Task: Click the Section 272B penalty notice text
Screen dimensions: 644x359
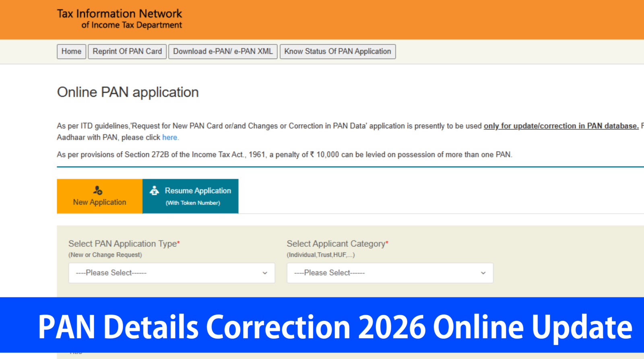Action: (285, 155)
